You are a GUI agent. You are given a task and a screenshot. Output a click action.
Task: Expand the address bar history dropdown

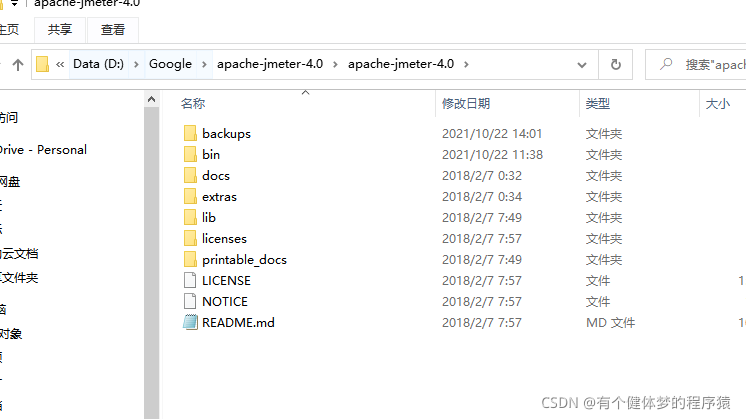pos(581,65)
